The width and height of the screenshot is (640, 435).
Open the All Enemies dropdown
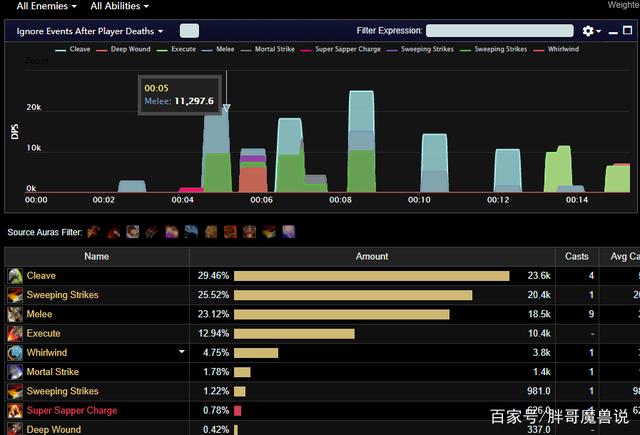coord(46,6)
